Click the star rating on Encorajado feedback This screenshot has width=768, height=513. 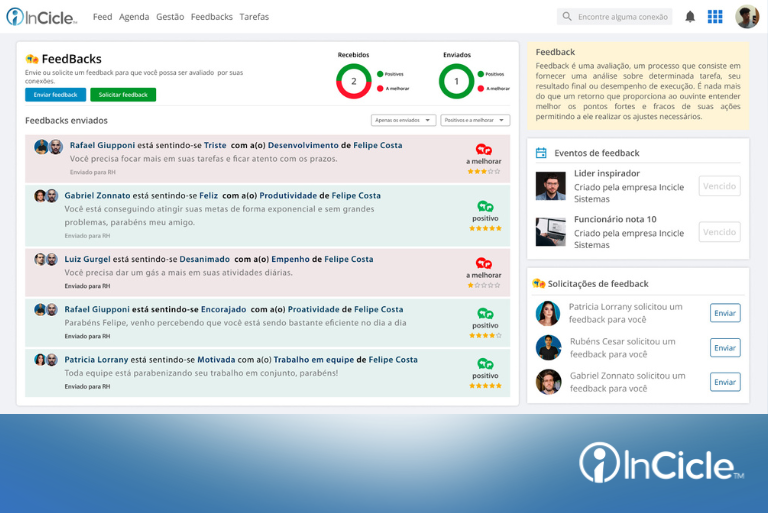[485, 336]
